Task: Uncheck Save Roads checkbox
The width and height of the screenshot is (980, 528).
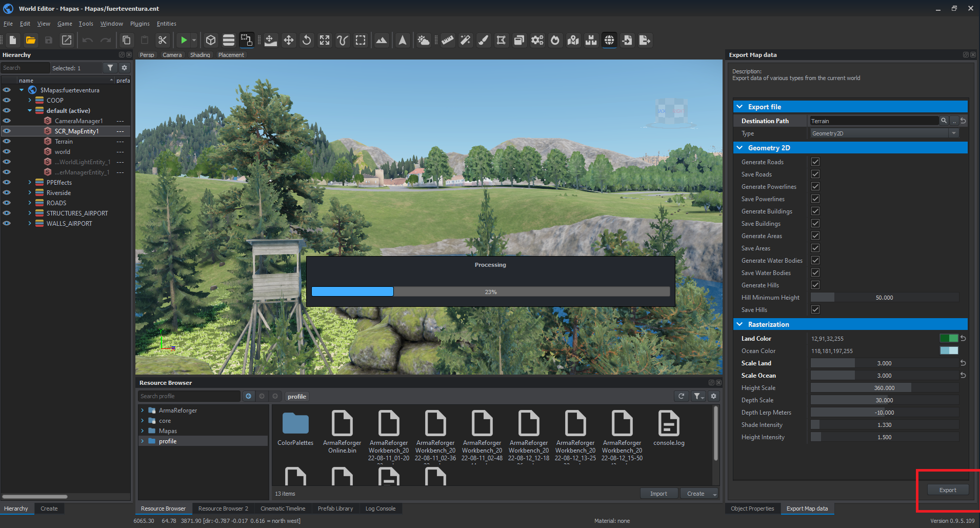Action: [x=815, y=174]
